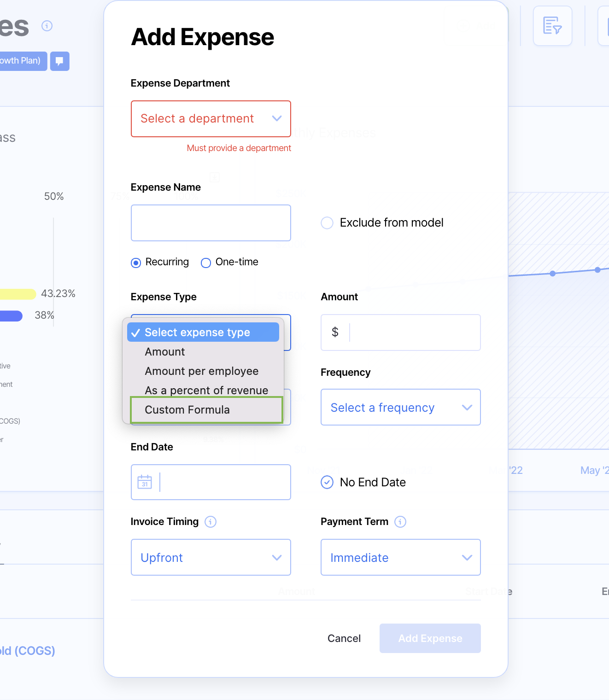Click the filter list icon at top right

tap(552, 26)
